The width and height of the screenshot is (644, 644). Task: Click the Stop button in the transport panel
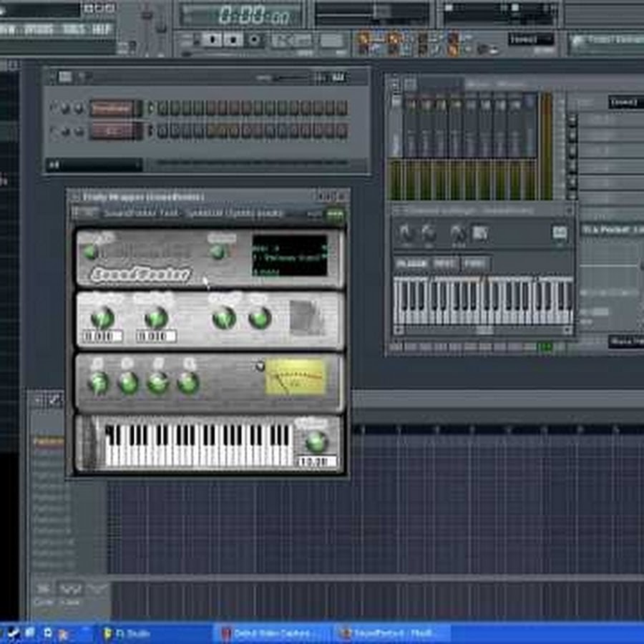pos(233,40)
